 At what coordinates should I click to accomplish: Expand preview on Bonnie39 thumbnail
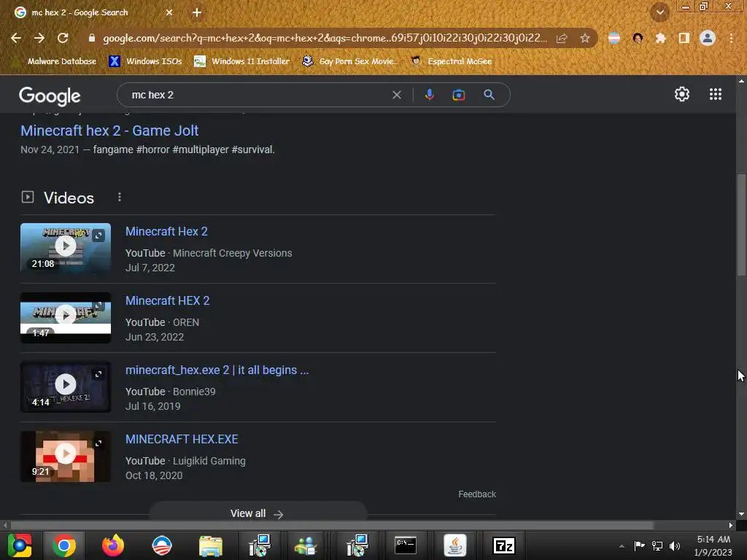click(98, 374)
